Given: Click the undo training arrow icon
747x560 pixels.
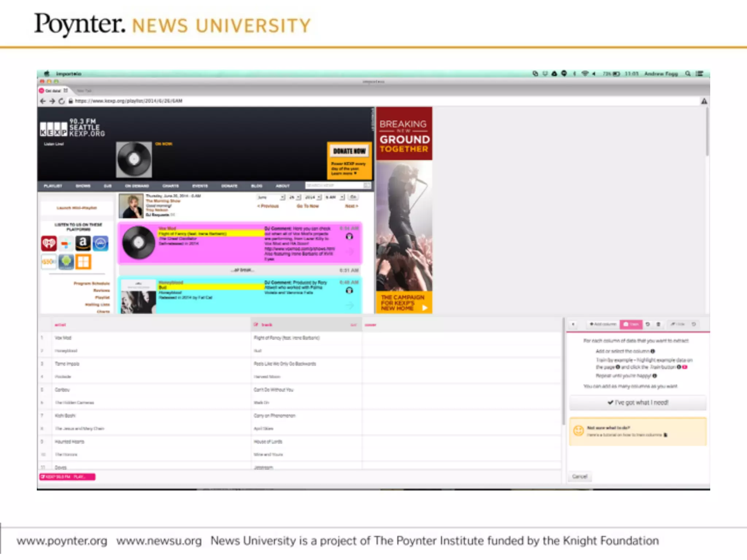Looking at the screenshot, I should 648,324.
